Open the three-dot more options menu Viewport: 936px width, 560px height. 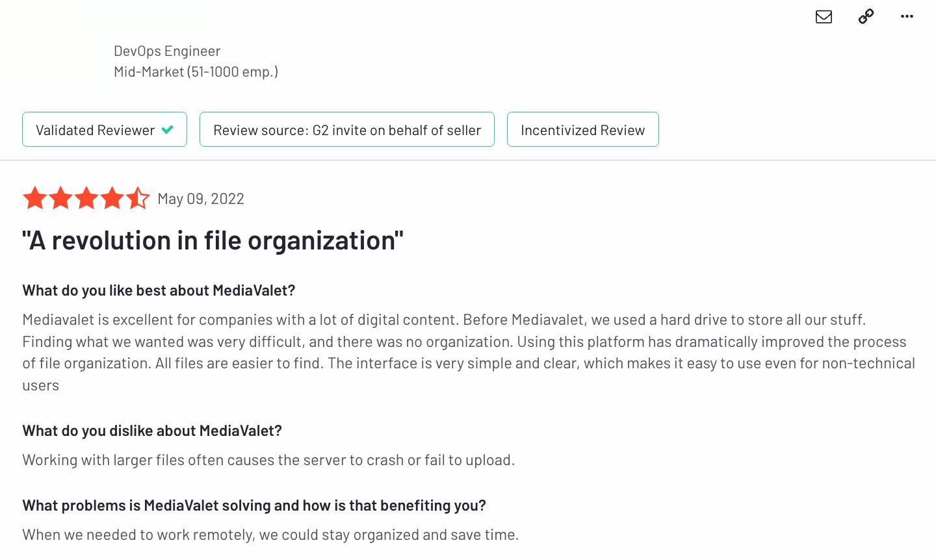click(907, 17)
